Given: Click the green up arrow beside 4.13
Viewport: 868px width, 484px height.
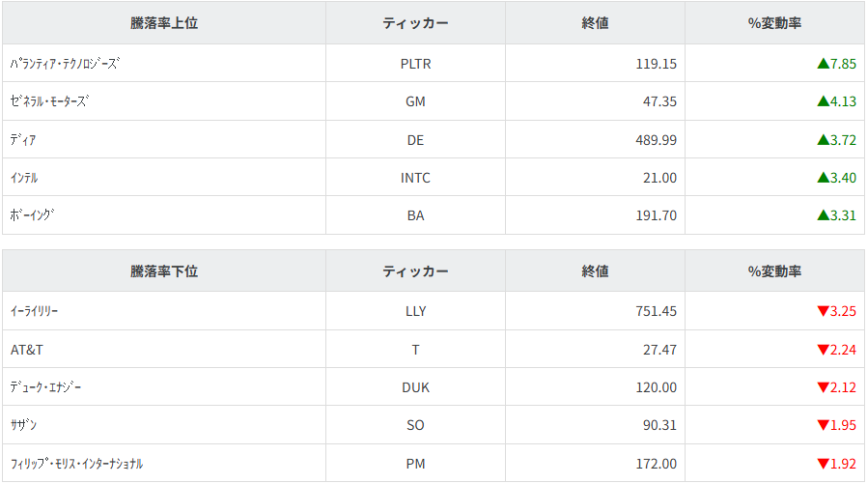Looking at the screenshot, I should pyautogui.click(x=823, y=101).
